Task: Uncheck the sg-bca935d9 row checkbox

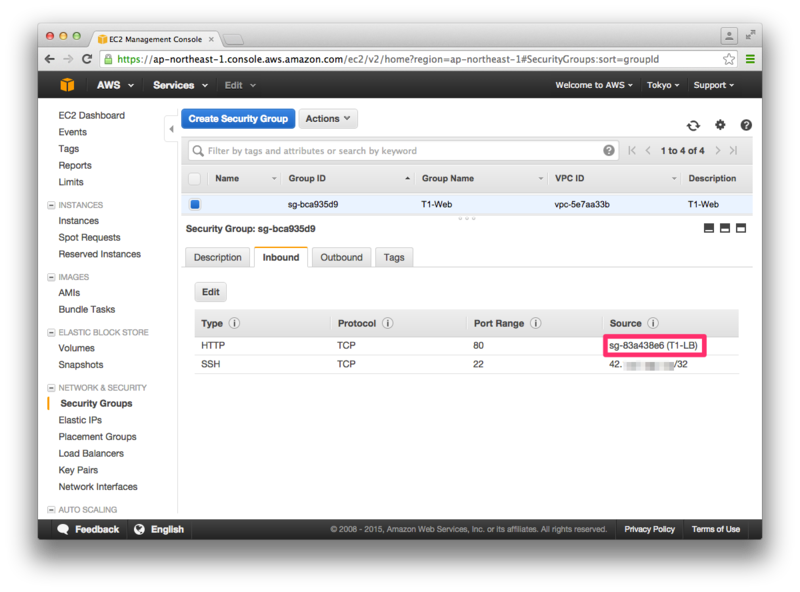Action: (x=195, y=205)
